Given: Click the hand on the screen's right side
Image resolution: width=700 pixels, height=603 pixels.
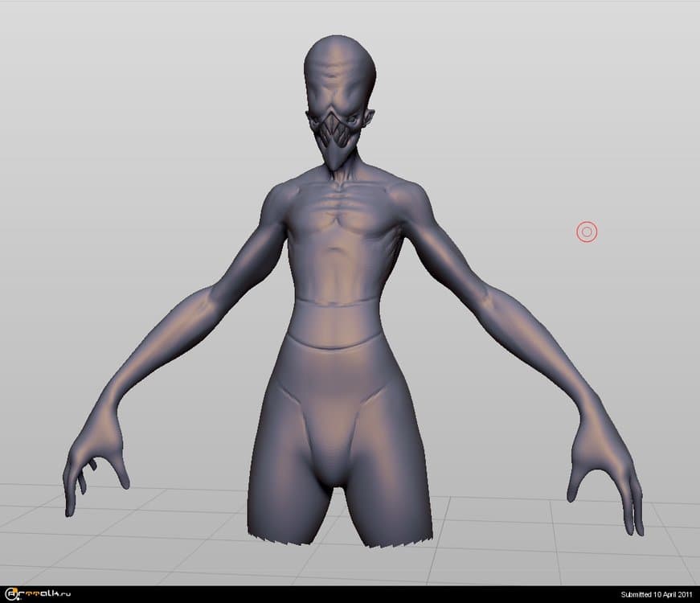Looking at the screenshot, I should 603,458.
